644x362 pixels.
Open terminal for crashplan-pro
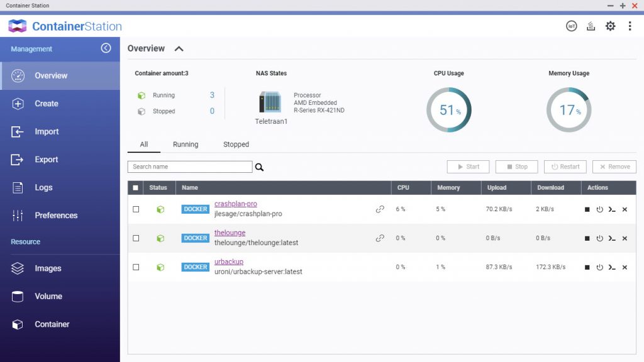612,209
